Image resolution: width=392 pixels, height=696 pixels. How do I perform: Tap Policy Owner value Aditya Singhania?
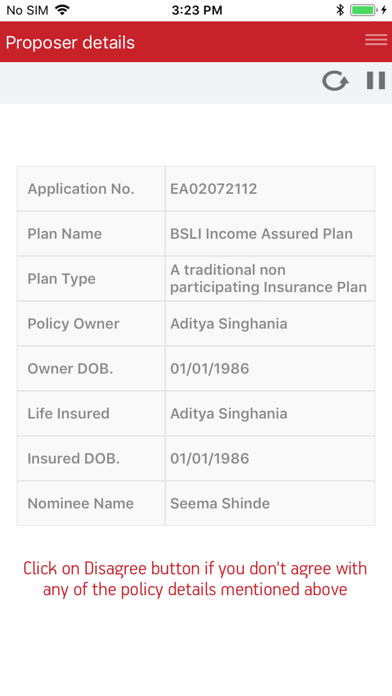[x=229, y=324]
